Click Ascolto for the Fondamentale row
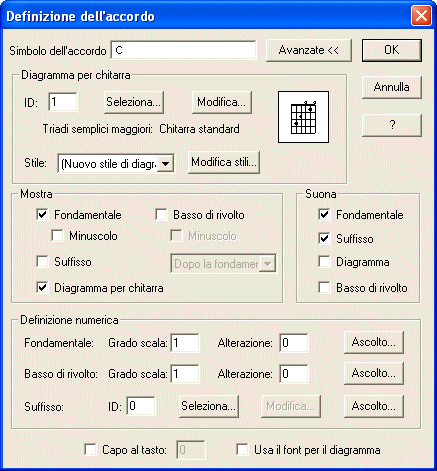This screenshot has height=471, width=437. [374, 342]
